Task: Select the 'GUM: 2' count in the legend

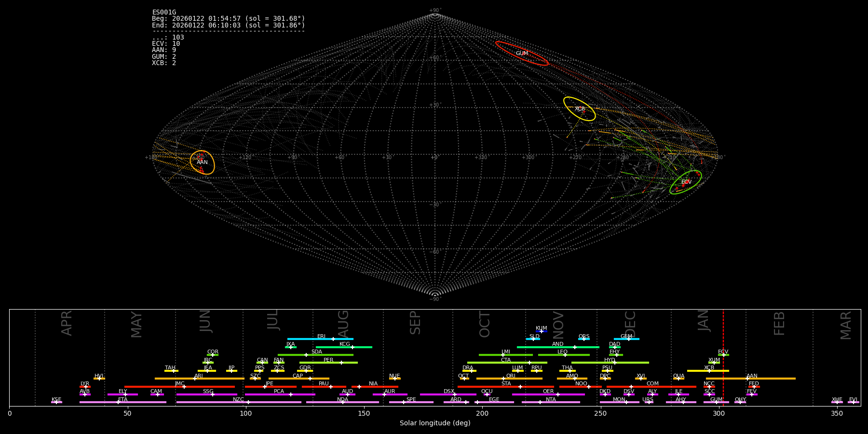Action: [164, 57]
